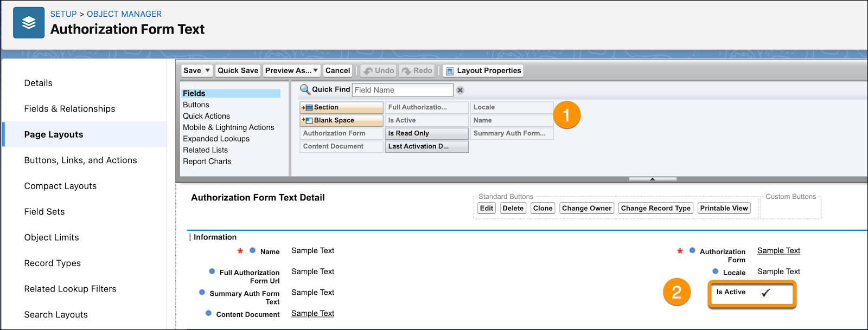
Task: Open the Preview As dropdown
Action: tap(315, 70)
